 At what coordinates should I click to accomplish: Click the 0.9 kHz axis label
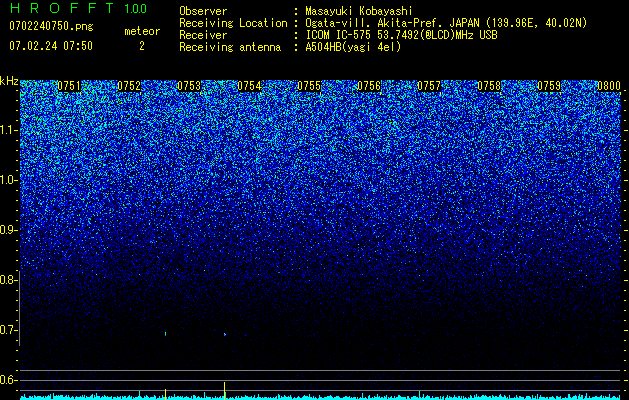[x=8, y=230]
